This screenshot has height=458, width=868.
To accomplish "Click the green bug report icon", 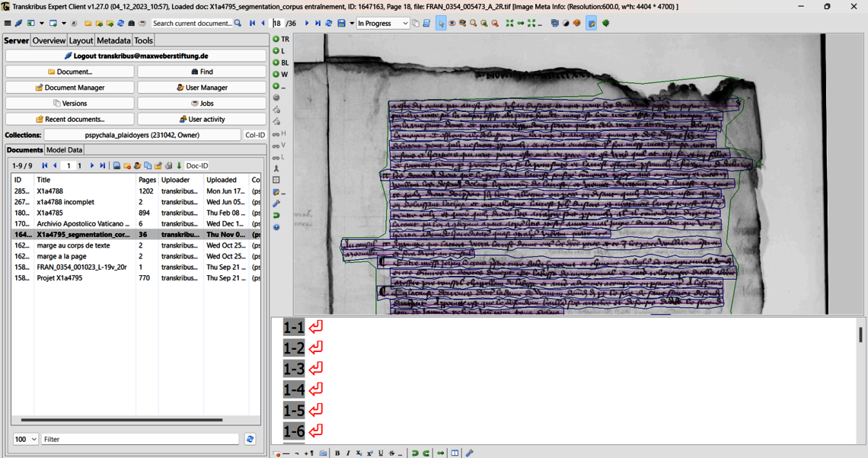I will pyautogui.click(x=606, y=24).
